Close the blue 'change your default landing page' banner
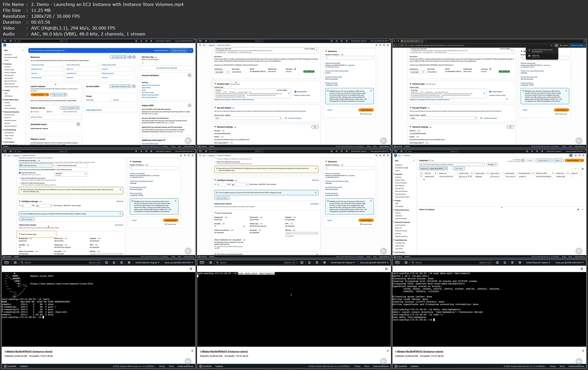The width and height of the screenshot is (588, 370). pos(191,50)
